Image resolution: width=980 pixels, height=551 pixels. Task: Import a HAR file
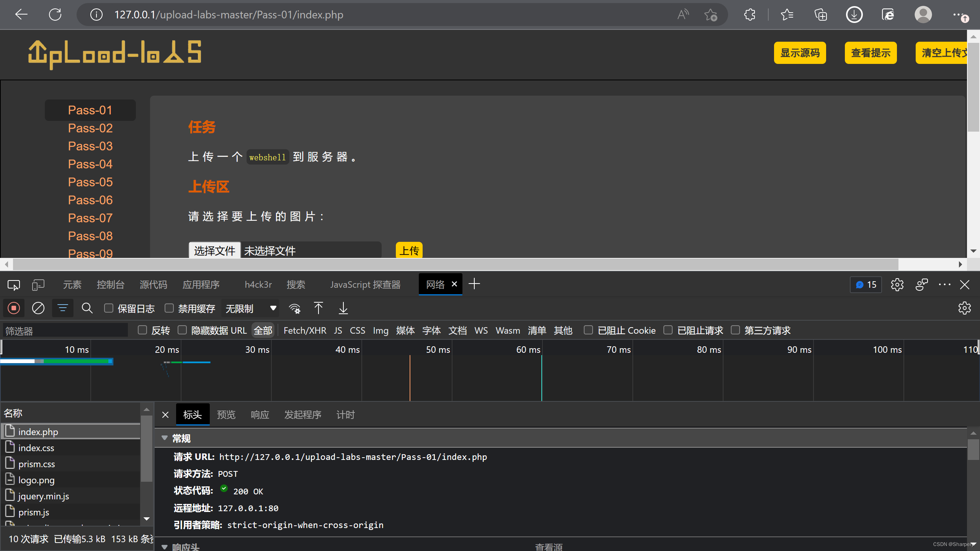click(318, 308)
